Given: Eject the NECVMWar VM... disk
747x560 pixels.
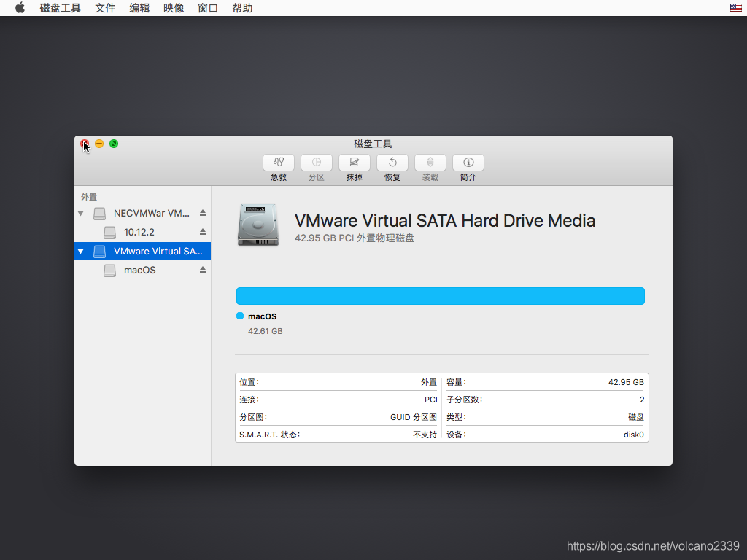Looking at the screenshot, I should tap(203, 213).
